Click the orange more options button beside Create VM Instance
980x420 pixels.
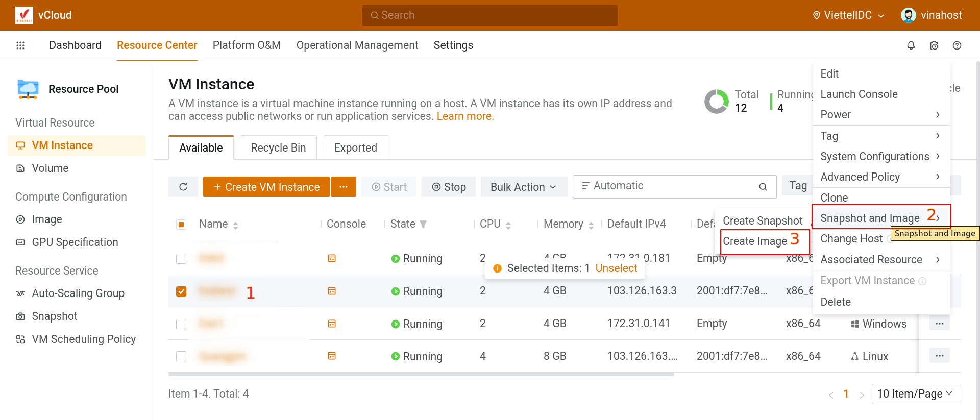point(344,187)
